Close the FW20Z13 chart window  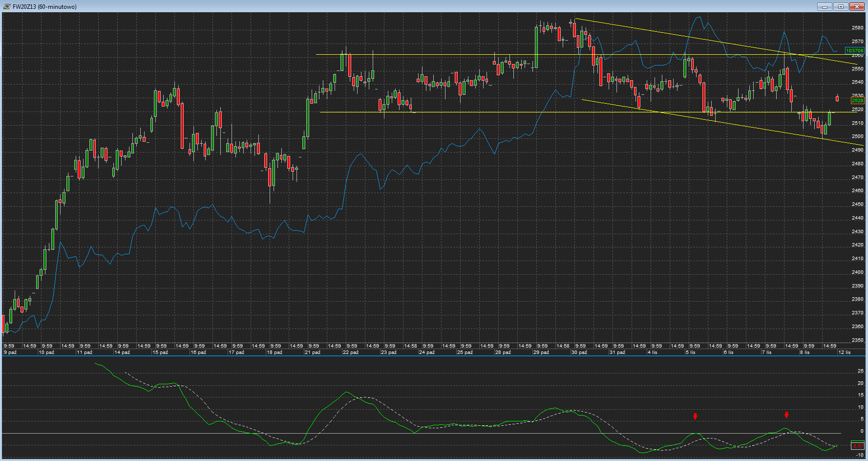[x=857, y=6]
